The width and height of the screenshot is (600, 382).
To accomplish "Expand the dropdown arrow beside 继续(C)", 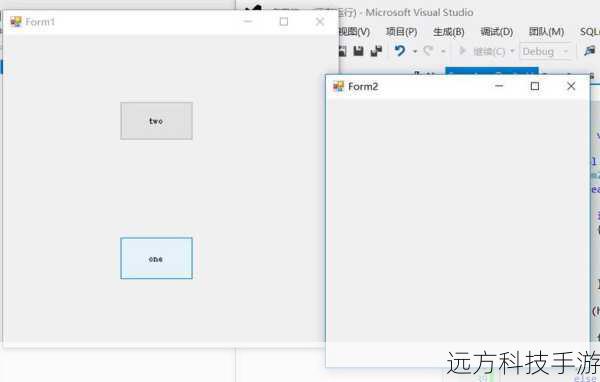I will (x=512, y=51).
